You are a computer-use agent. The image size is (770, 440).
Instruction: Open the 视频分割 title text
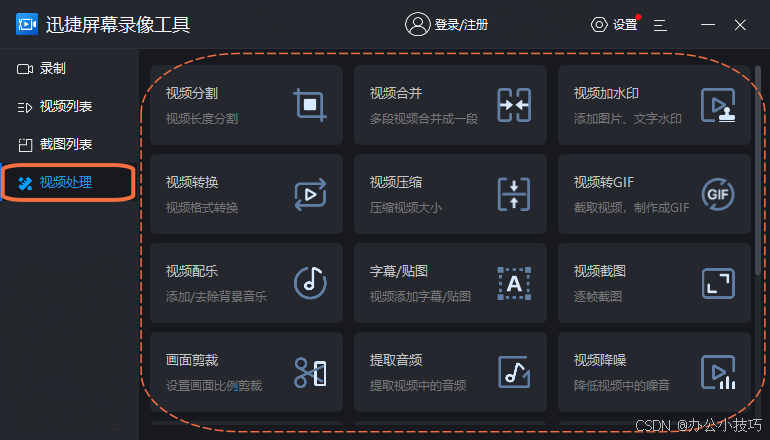(x=192, y=93)
